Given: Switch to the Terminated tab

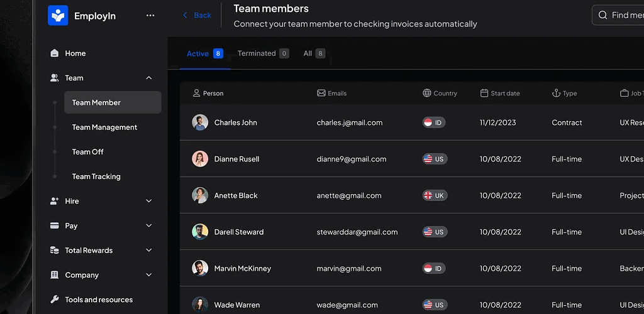Looking at the screenshot, I should 262,53.
